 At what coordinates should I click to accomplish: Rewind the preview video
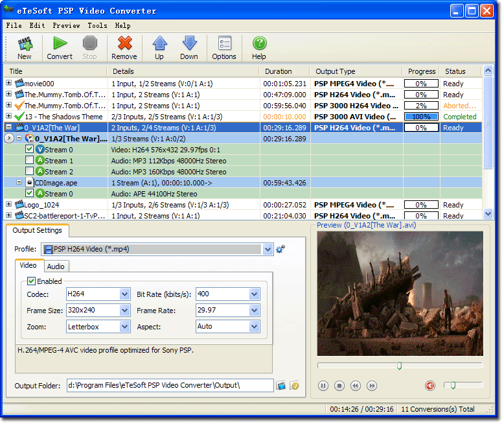[x=356, y=386]
